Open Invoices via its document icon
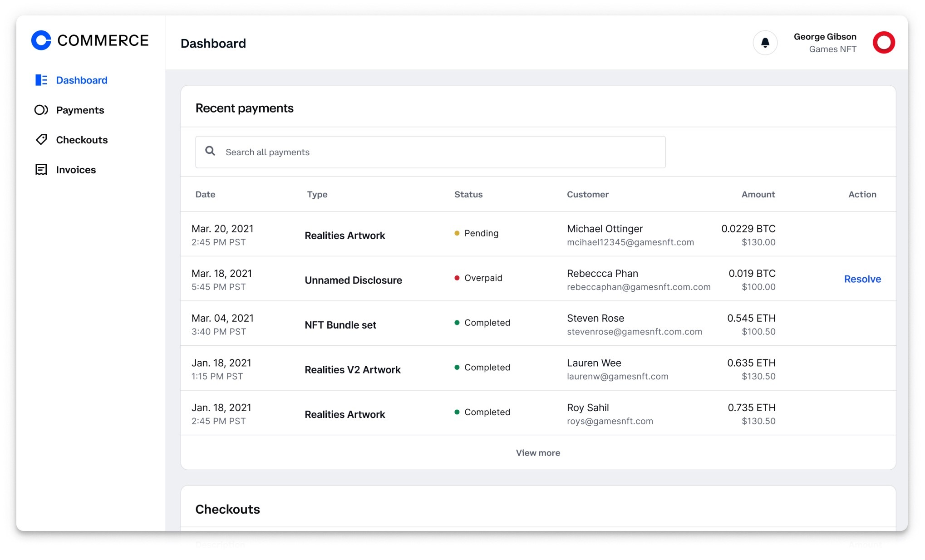Screen dimensions: 925x560 click(x=41, y=169)
